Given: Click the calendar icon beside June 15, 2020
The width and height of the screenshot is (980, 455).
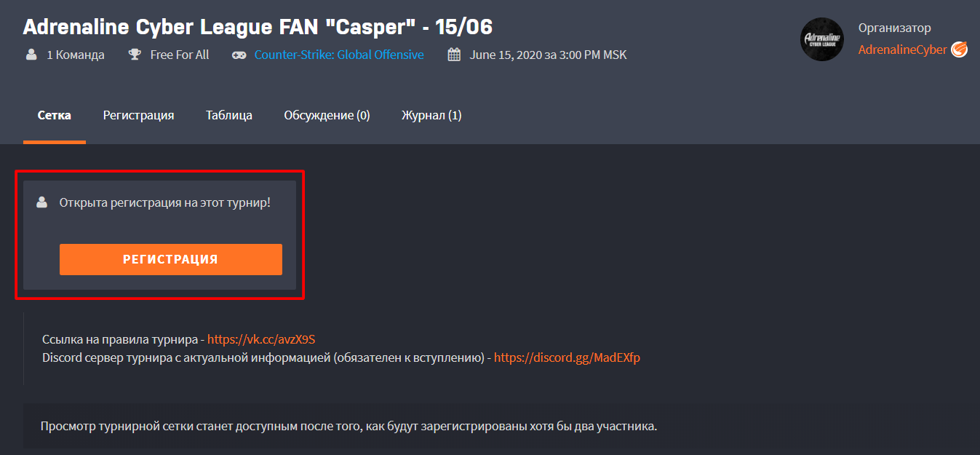Looking at the screenshot, I should [x=454, y=55].
